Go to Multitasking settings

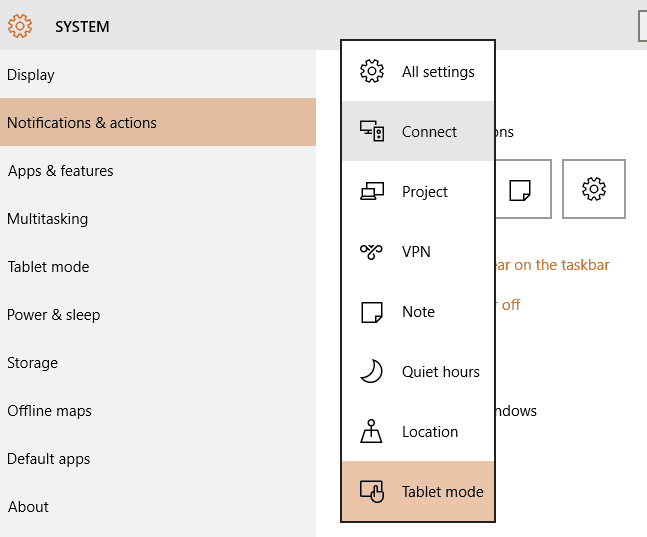coord(47,219)
